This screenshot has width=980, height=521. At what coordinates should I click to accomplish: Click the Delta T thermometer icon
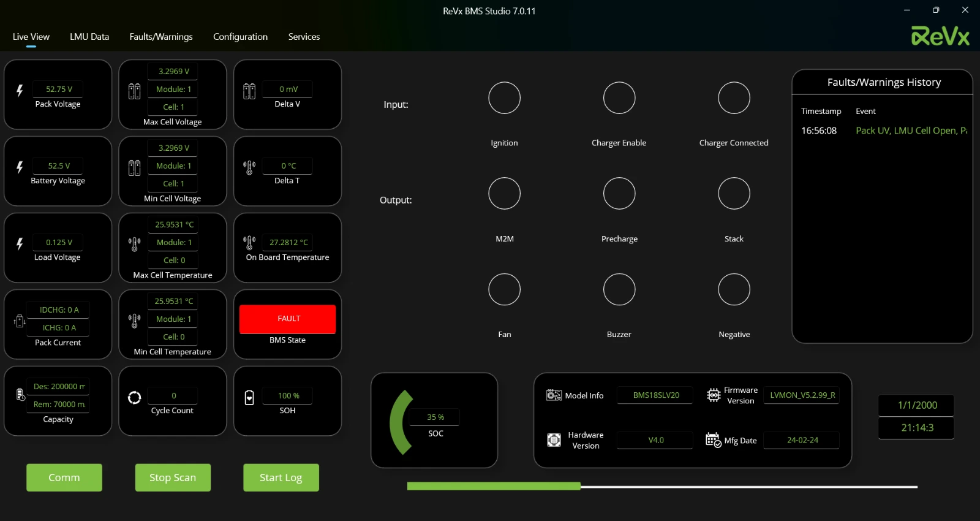tap(249, 167)
